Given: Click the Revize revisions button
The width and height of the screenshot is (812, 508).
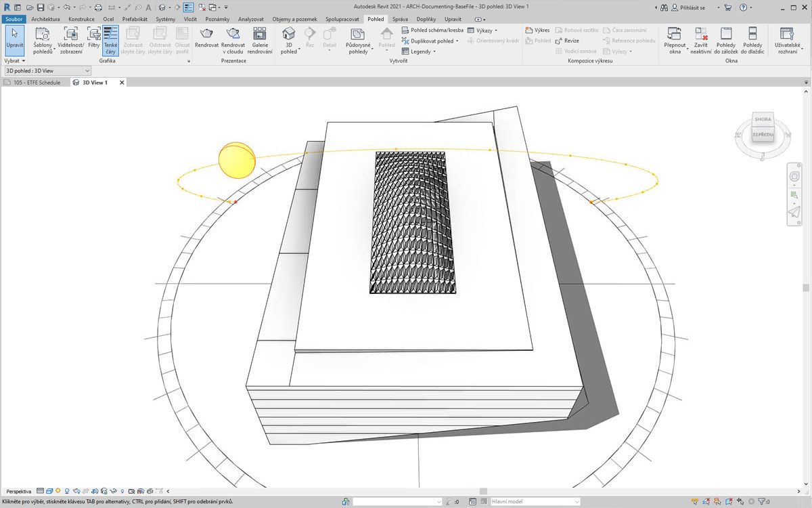Looking at the screenshot, I should pos(567,41).
